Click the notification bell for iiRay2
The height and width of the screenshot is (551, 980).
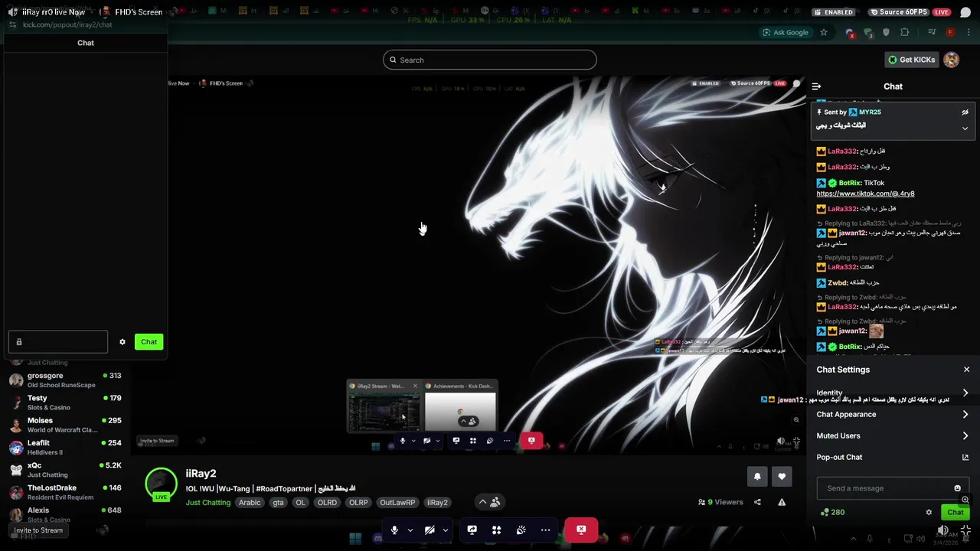coord(757,476)
